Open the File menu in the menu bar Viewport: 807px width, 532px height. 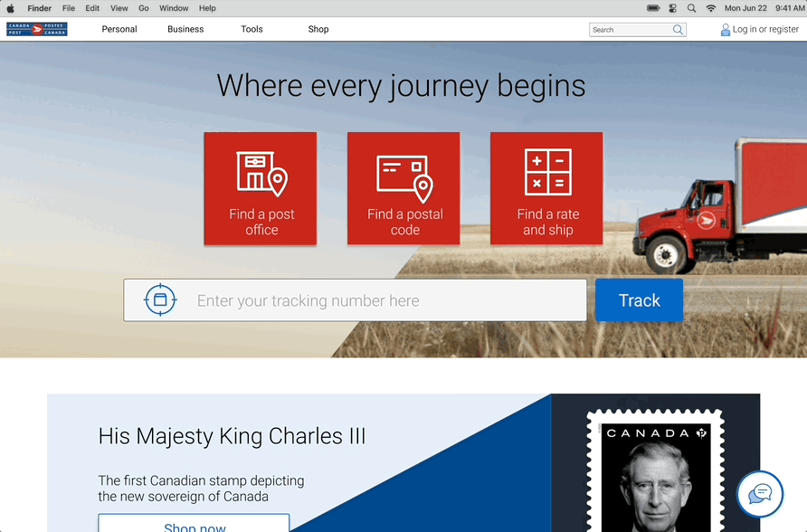(69, 8)
